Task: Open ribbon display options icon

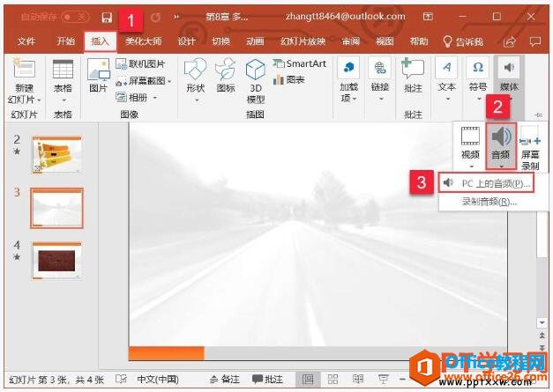Action: [x=428, y=17]
